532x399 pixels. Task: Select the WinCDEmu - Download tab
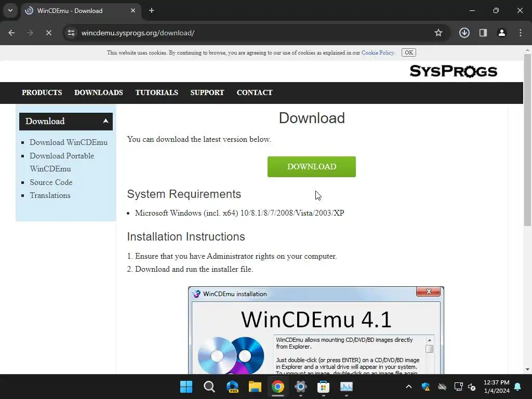tap(81, 10)
